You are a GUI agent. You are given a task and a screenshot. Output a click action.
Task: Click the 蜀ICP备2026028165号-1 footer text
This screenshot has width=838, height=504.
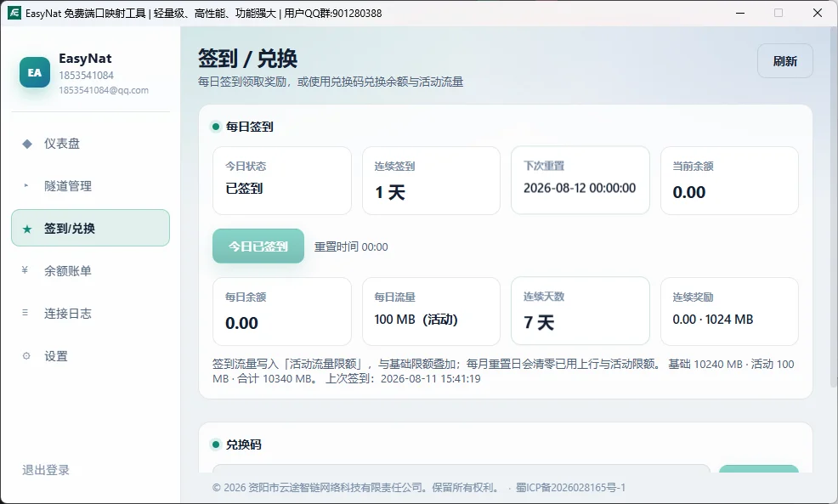pos(570,488)
